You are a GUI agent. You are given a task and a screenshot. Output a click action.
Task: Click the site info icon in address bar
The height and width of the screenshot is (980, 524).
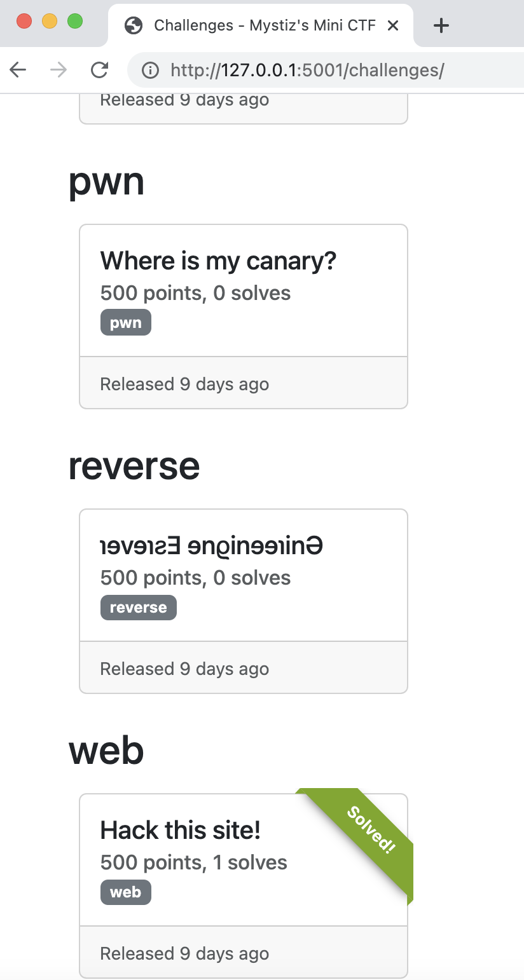tap(151, 70)
